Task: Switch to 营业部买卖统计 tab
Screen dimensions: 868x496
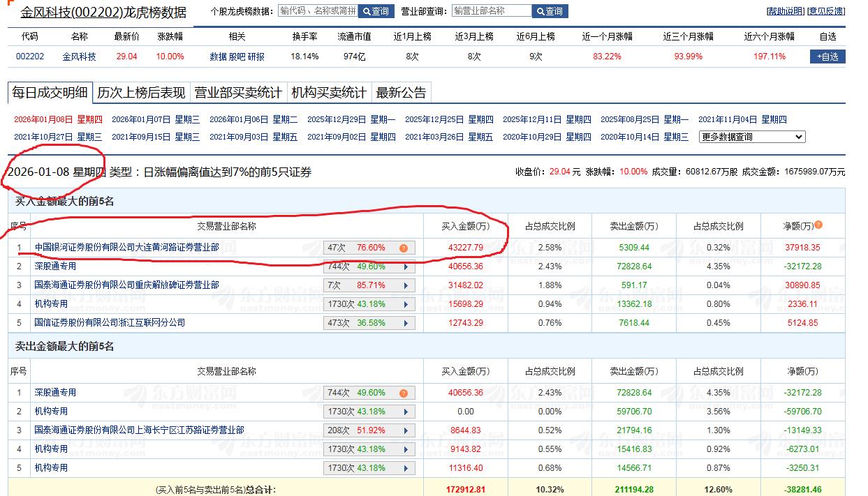Action: (x=238, y=93)
